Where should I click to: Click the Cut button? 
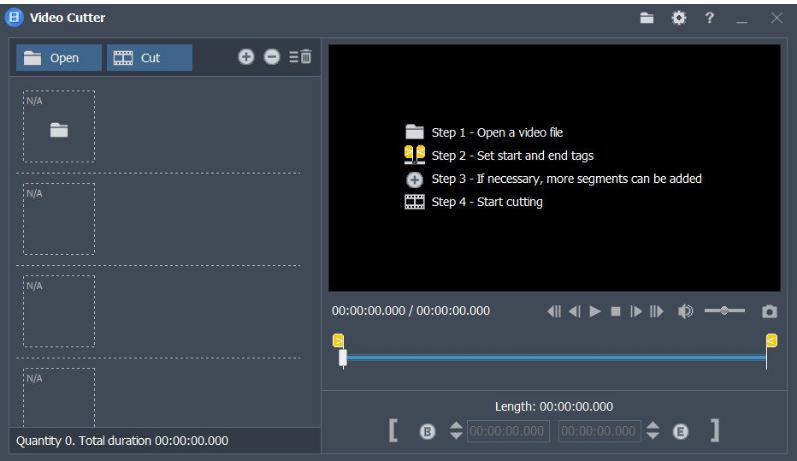(149, 57)
